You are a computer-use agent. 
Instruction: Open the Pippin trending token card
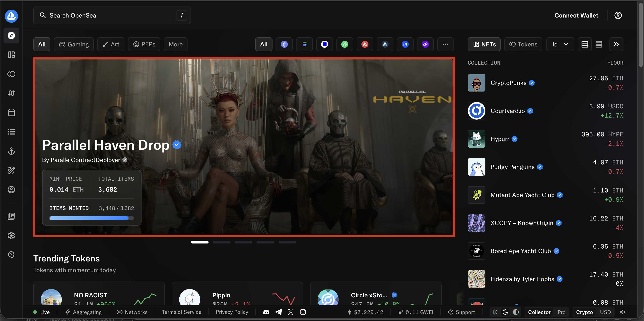(237, 294)
